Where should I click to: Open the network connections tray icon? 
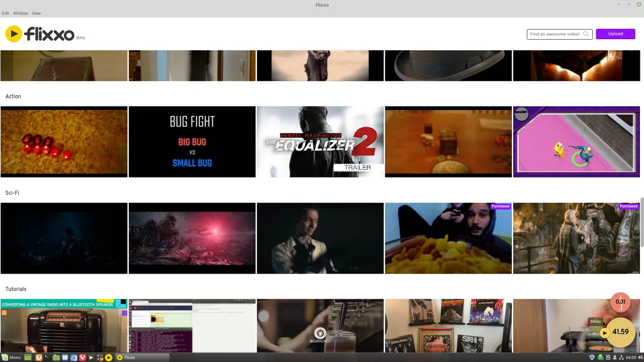point(621,357)
